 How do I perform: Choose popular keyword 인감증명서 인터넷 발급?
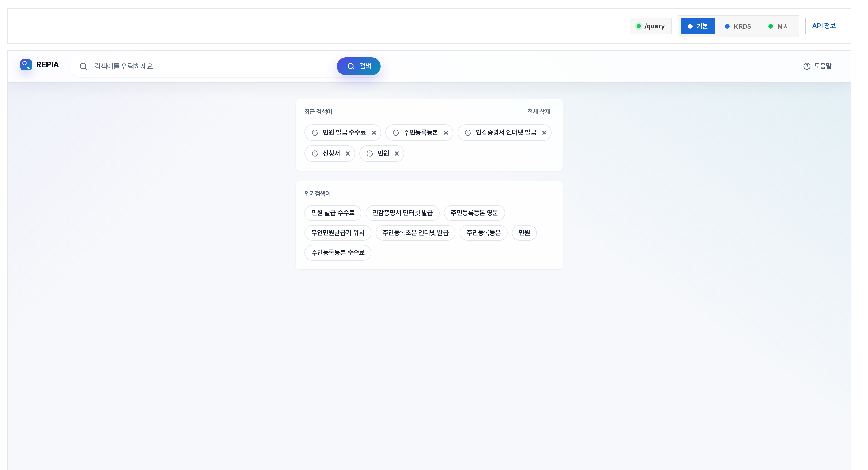pos(402,213)
